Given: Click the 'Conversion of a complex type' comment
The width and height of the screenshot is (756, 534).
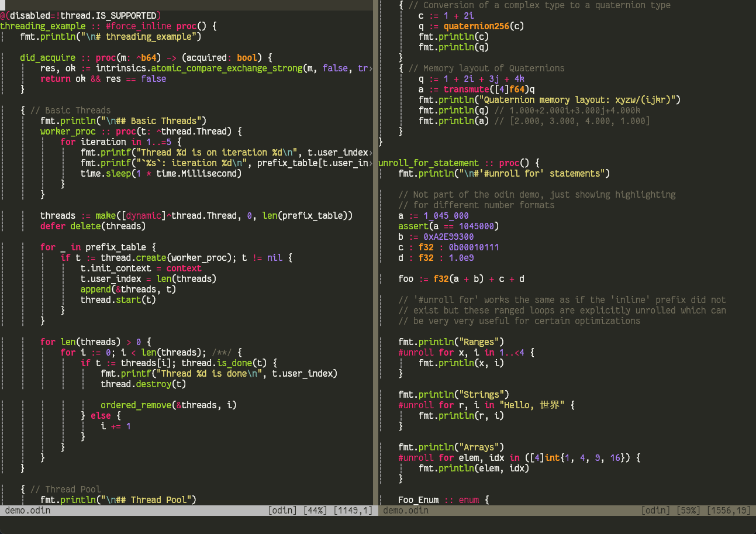Looking at the screenshot, I should click(539, 5).
